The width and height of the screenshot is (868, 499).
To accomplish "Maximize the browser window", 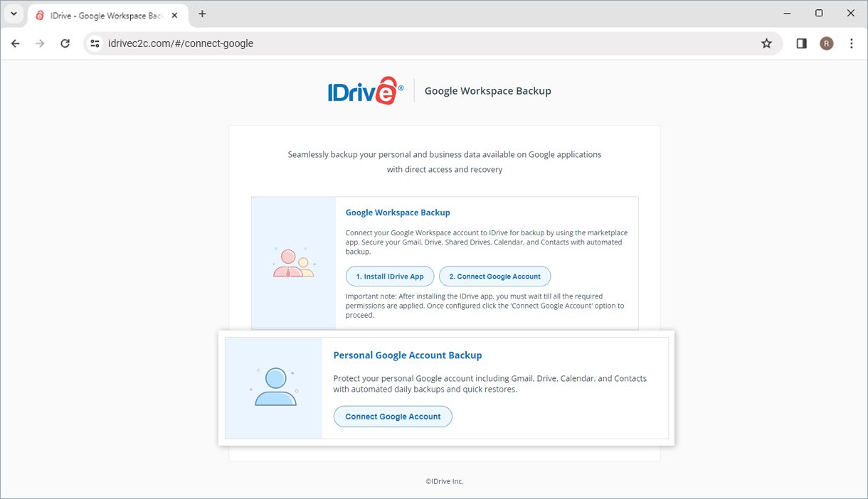I will tap(819, 14).
